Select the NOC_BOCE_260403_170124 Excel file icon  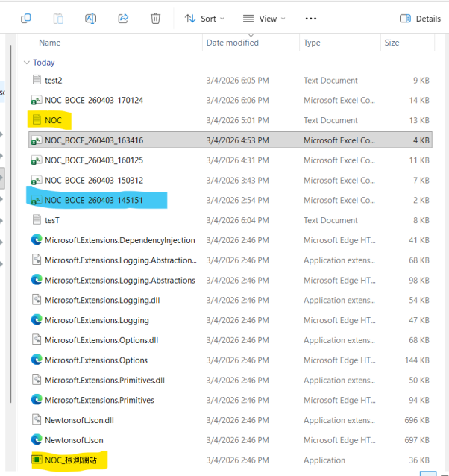[x=36, y=100]
